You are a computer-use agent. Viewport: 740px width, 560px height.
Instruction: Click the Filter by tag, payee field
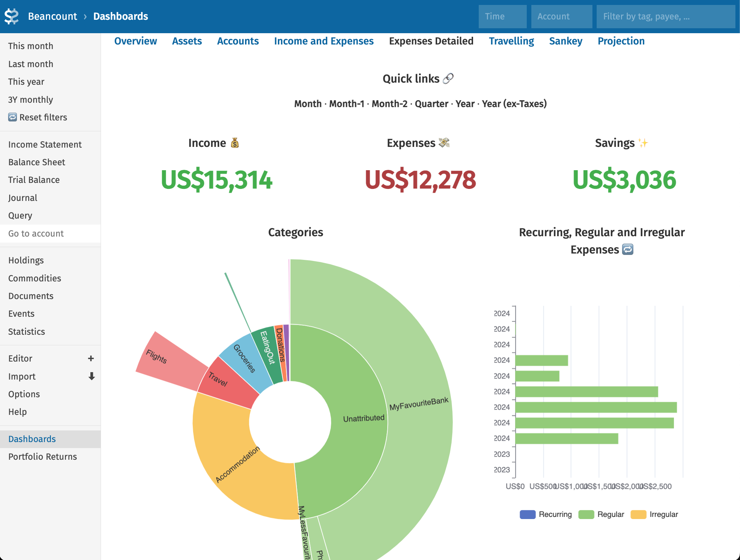666,17
